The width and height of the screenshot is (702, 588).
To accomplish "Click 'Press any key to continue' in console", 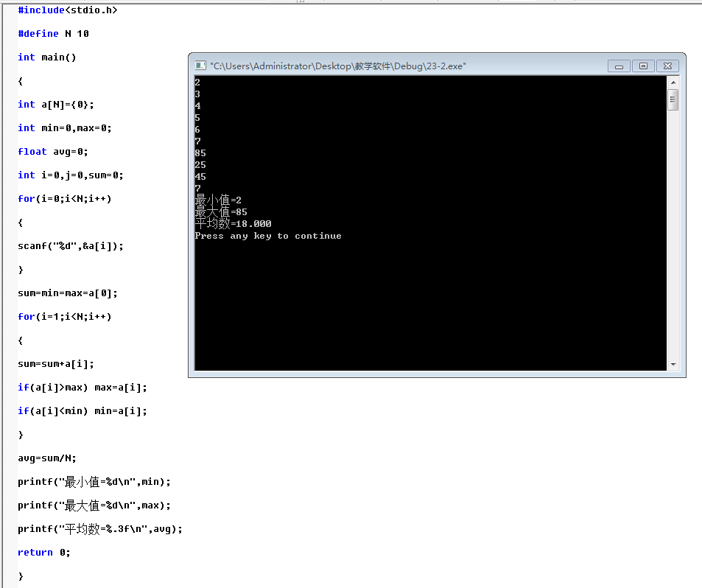I will click(x=268, y=236).
